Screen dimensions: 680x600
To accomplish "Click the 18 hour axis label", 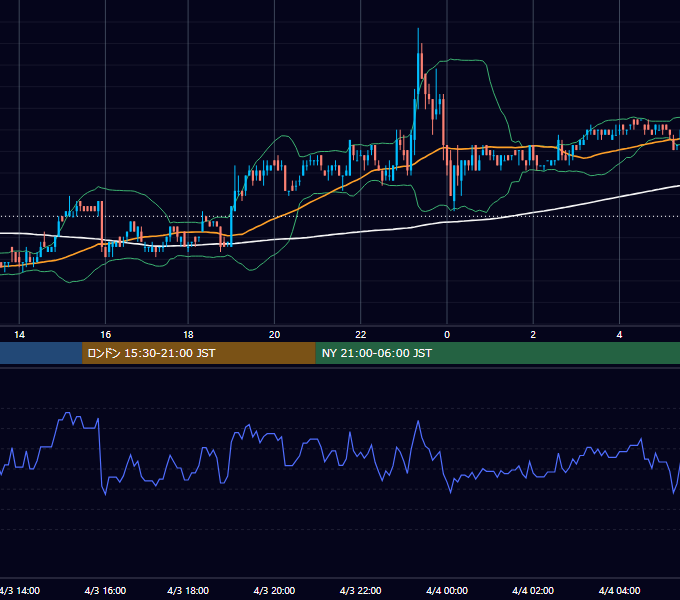I will (x=188, y=335).
